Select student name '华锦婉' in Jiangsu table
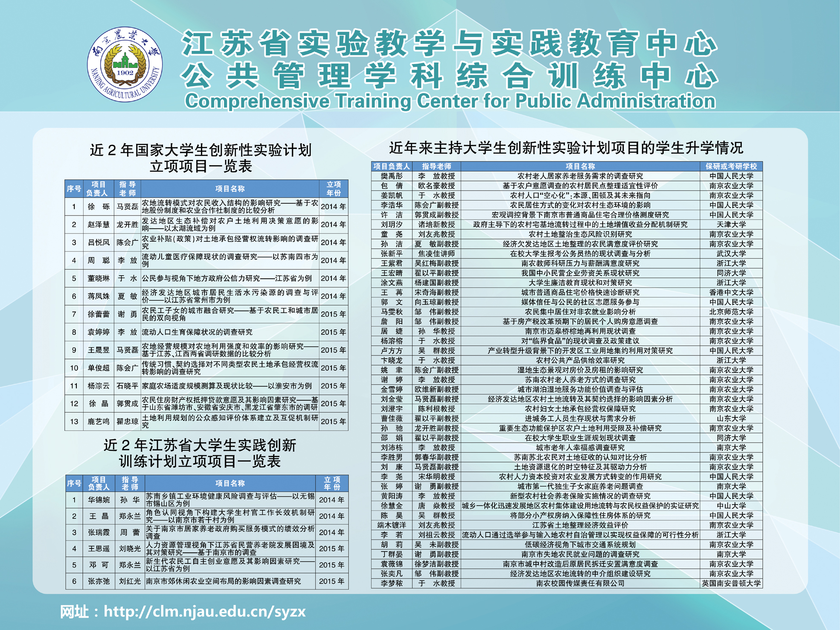Screen dimensions: 840x630 (x=99, y=500)
